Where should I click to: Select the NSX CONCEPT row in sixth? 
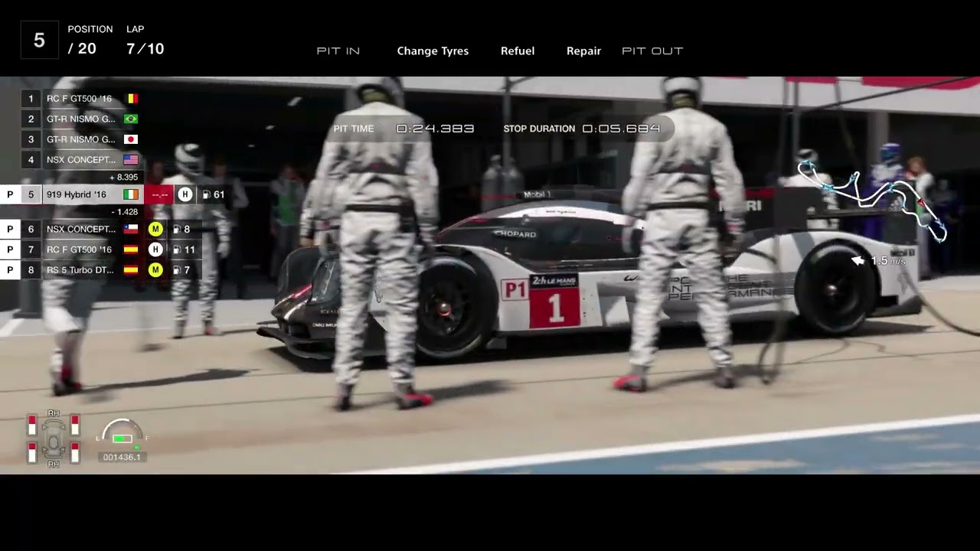click(x=101, y=229)
